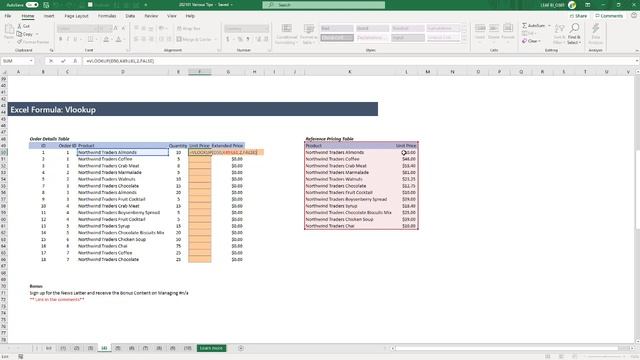Switch to the Page Layout tab
Viewport: 640px width, 360px height.
(x=76, y=16)
